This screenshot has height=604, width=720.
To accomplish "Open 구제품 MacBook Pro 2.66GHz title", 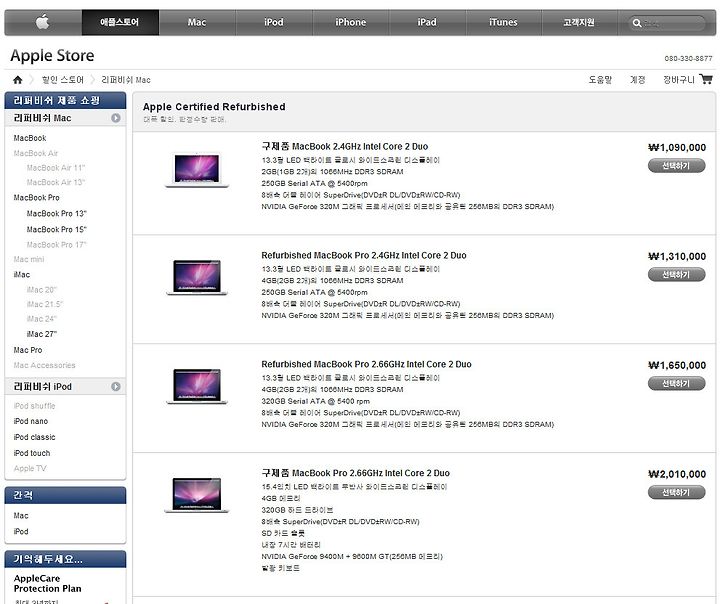I will point(356,473).
